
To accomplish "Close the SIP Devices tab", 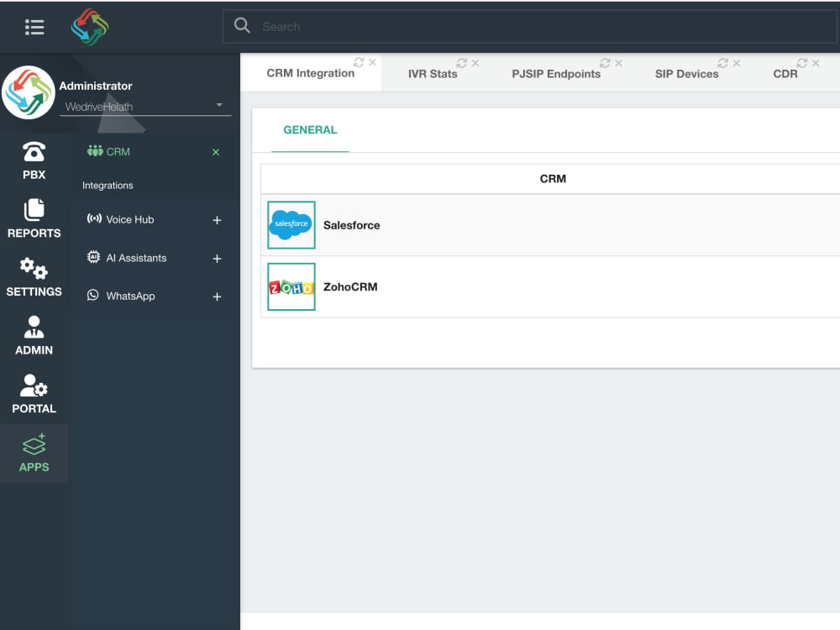I will pyautogui.click(x=737, y=63).
